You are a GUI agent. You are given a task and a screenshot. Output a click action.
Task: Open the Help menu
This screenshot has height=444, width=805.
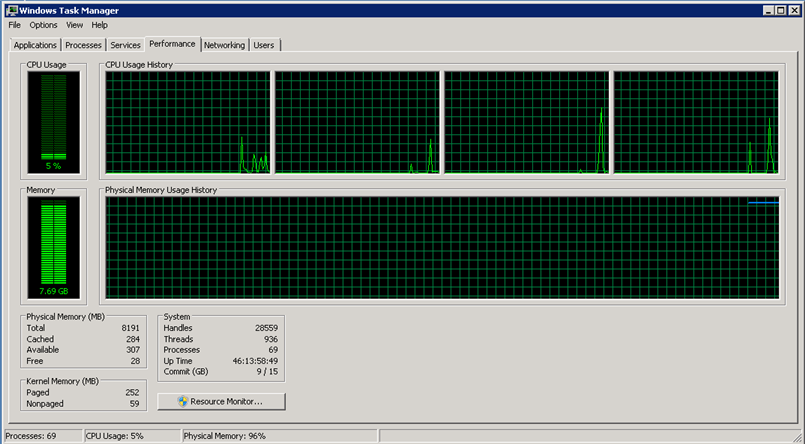coord(100,25)
